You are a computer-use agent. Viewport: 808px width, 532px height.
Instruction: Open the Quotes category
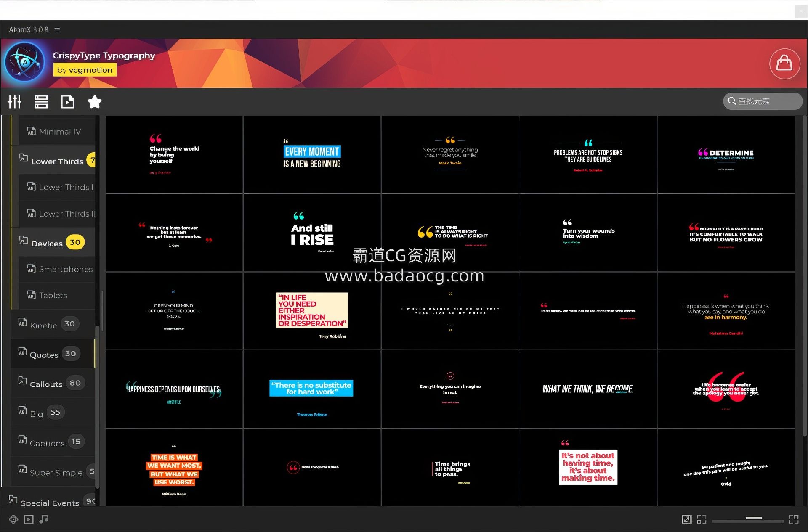[x=53, y=354]
